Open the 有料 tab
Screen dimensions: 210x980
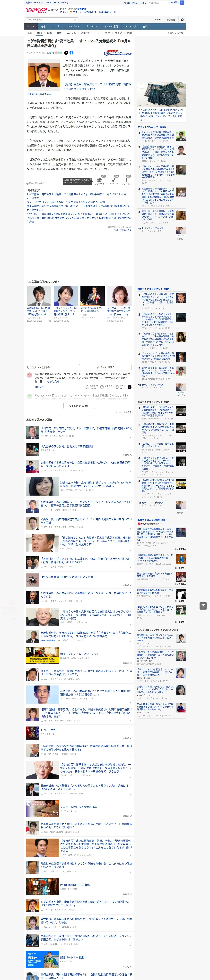(145, 27)
